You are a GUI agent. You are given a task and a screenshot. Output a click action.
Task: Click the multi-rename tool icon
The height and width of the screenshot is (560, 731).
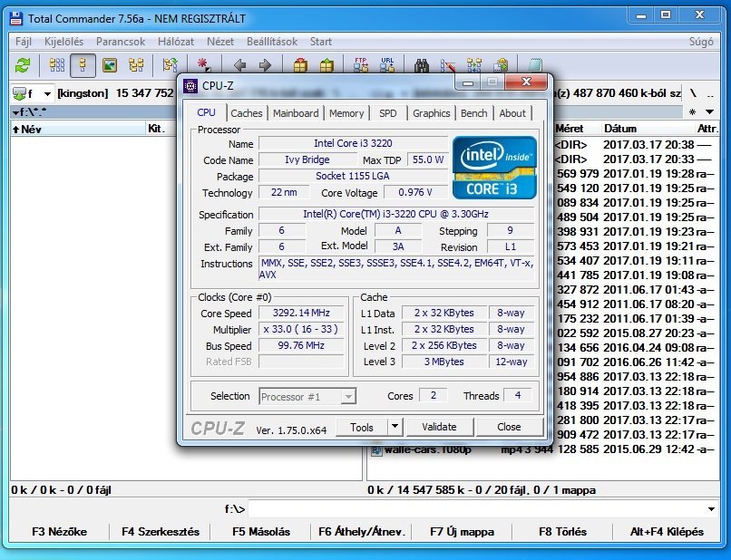pos(448,65)
